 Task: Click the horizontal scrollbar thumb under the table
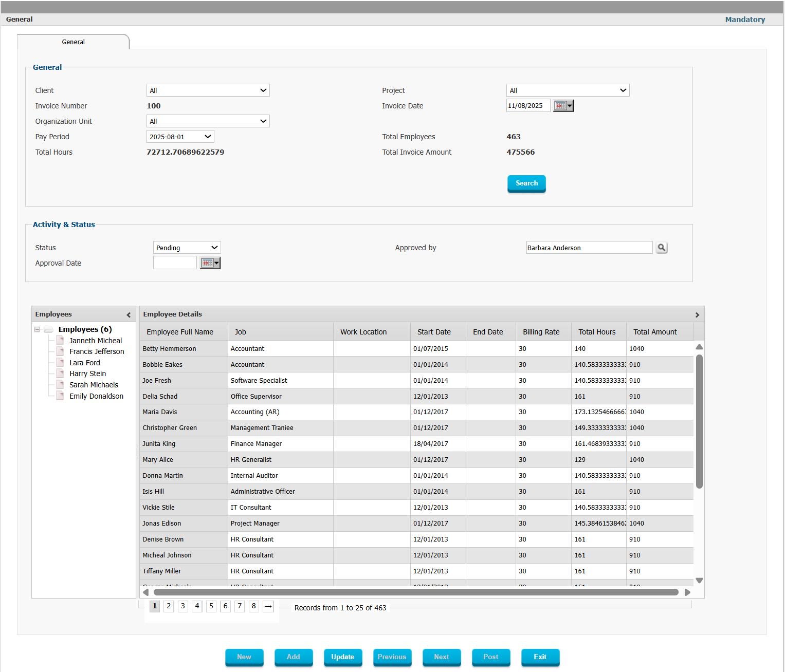tap(416, 592)
